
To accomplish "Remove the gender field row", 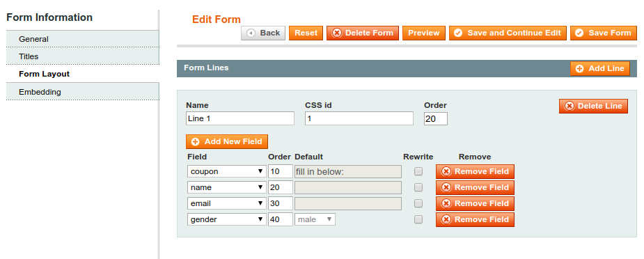I will point(475,219).
